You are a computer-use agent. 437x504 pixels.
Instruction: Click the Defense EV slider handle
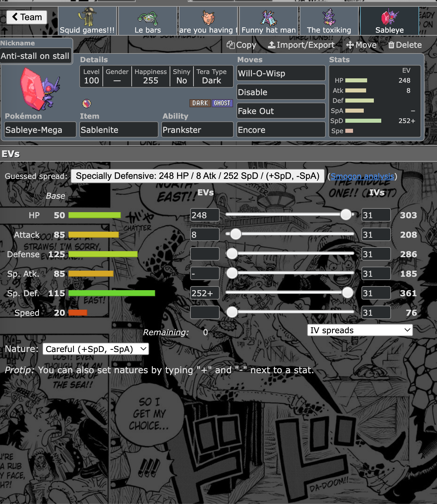[232, 254]
